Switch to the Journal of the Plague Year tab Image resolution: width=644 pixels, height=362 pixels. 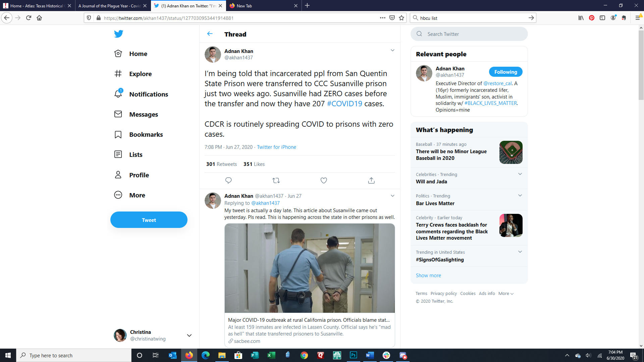tap(109, 6)
